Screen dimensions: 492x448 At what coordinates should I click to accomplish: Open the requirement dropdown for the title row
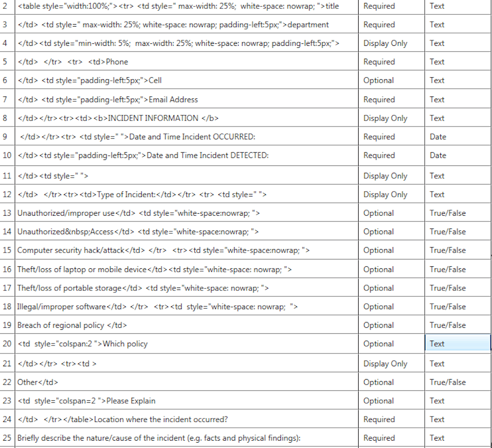(x=391, y=6)
